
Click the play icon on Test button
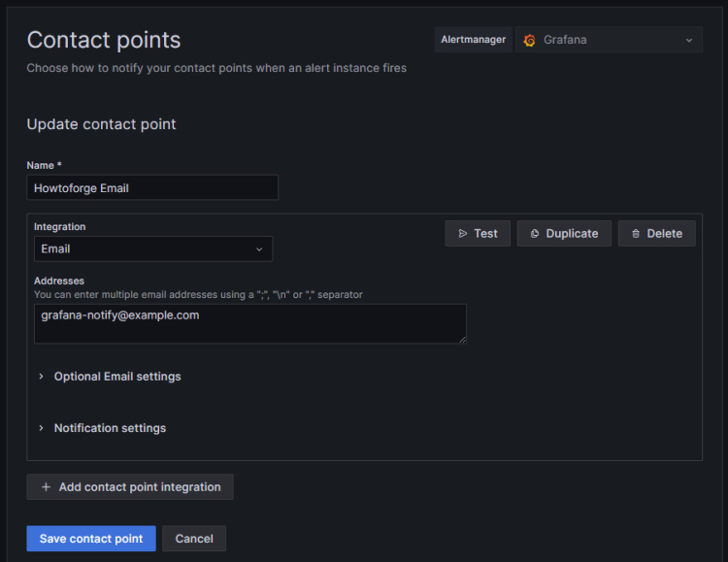pos(462,234)
